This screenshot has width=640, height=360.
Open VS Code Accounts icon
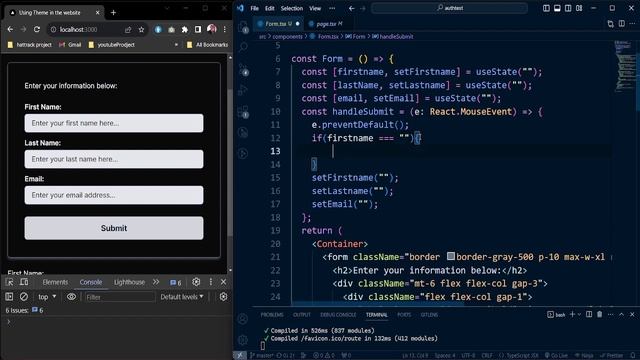pyautogui.click(x=243, y=319)
